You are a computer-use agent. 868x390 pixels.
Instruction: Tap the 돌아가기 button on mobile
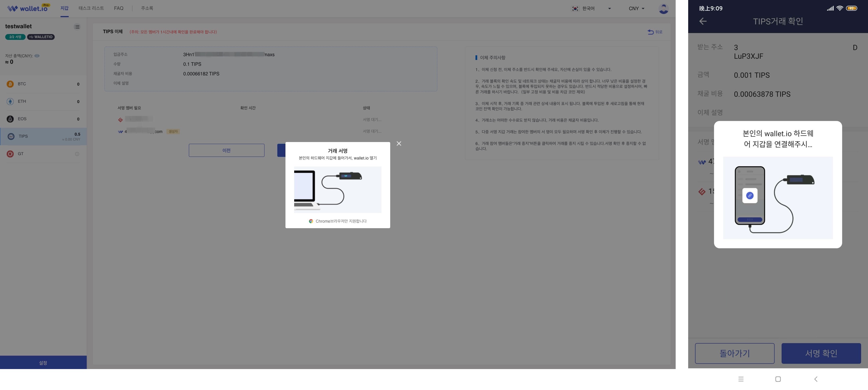[734, 353]
